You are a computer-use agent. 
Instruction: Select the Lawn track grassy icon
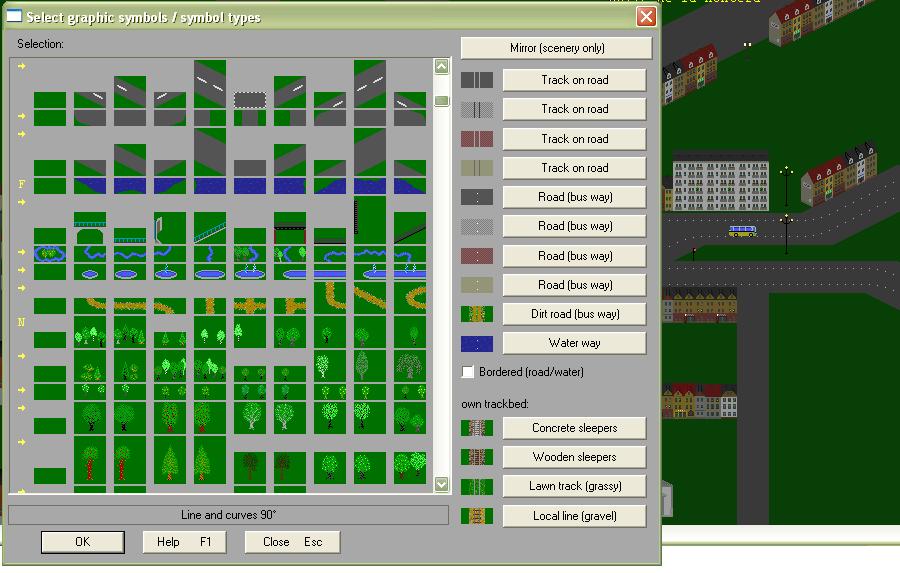tap(477, 487)
